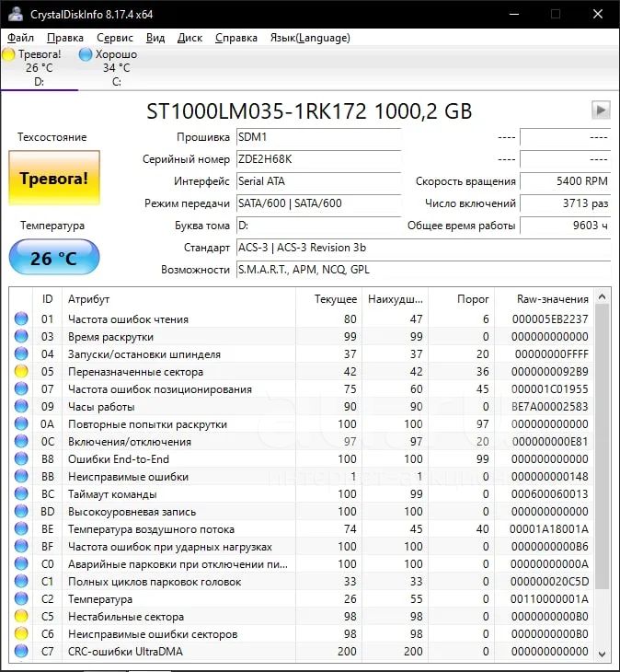
Task: Click status icon for 03 Время раскрутки
Action: click(x=21, y=336)
